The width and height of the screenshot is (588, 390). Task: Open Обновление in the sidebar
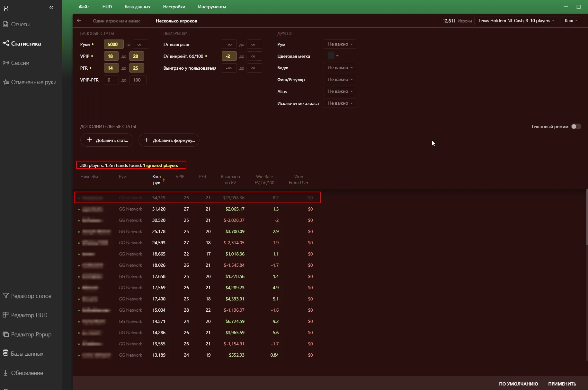point(27,373)
